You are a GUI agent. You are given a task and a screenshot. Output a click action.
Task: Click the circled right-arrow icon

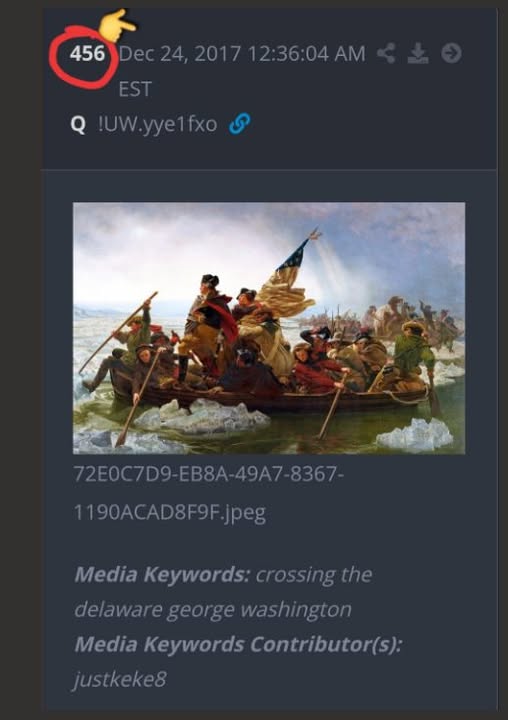pos(452,53)
